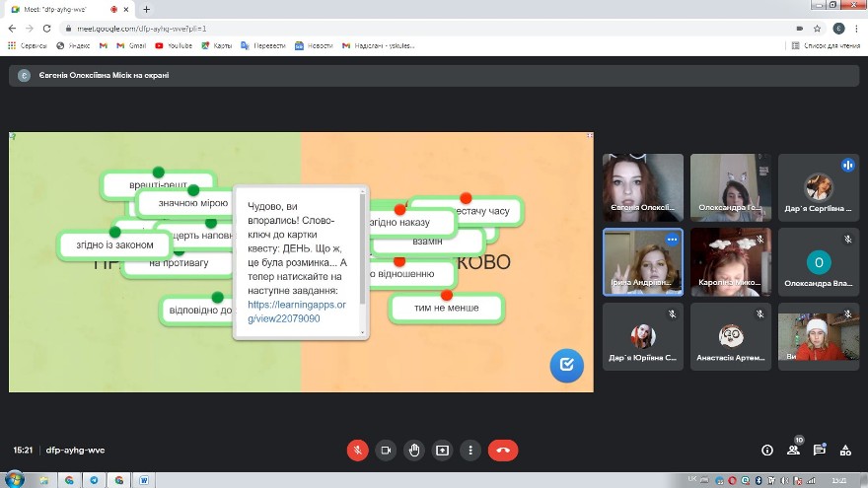Select the 'значною мірою' card
This screenshot has width=868, height=488.
(184, 203)
